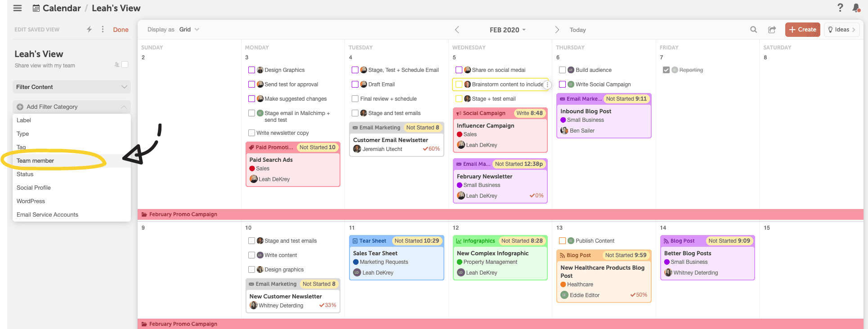Open the calendar search magnifier
The image size is (868, 329).
[x=753, y=30]
